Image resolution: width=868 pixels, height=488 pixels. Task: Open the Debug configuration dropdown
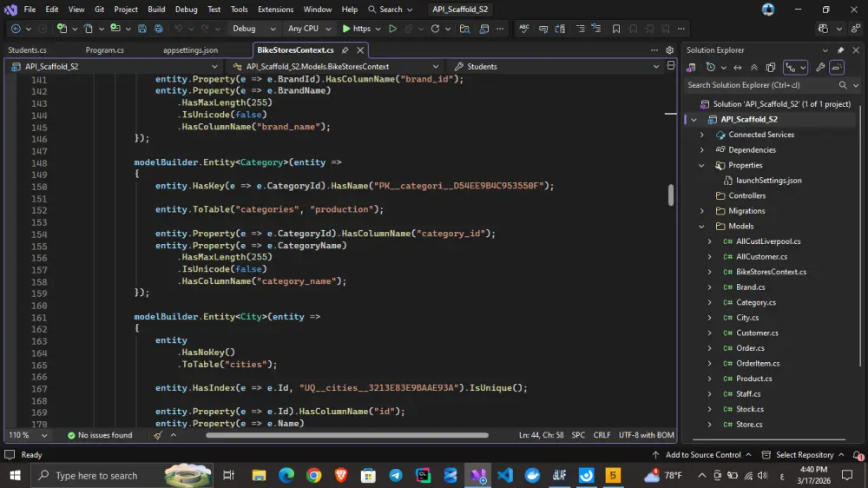tap(254, 29)
